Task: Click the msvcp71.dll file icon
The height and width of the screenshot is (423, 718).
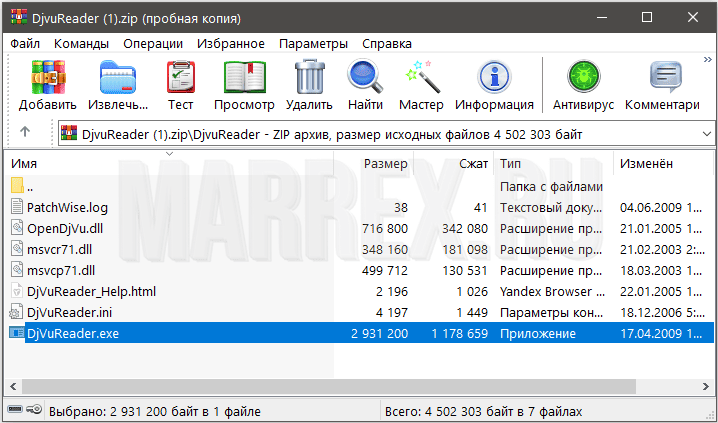Action: pyautogui.click(x=17, y=270)
